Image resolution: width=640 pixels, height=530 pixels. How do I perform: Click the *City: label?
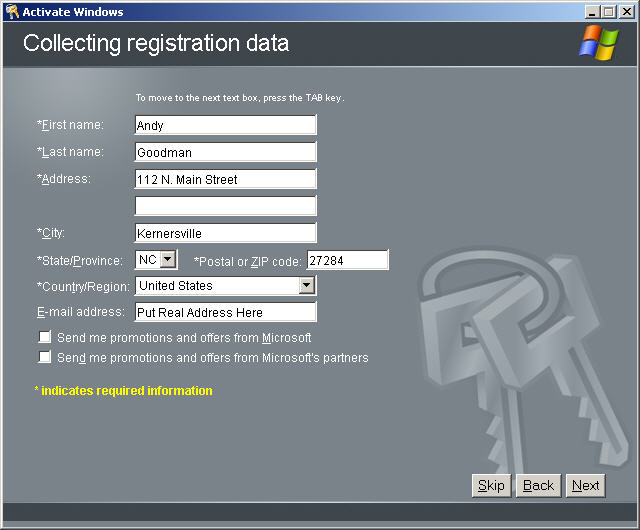(x=51, y=233)
